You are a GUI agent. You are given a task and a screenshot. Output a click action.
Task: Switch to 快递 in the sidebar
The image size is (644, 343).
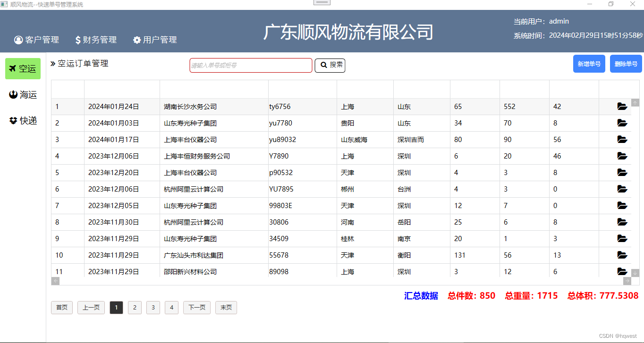point(23,121)
